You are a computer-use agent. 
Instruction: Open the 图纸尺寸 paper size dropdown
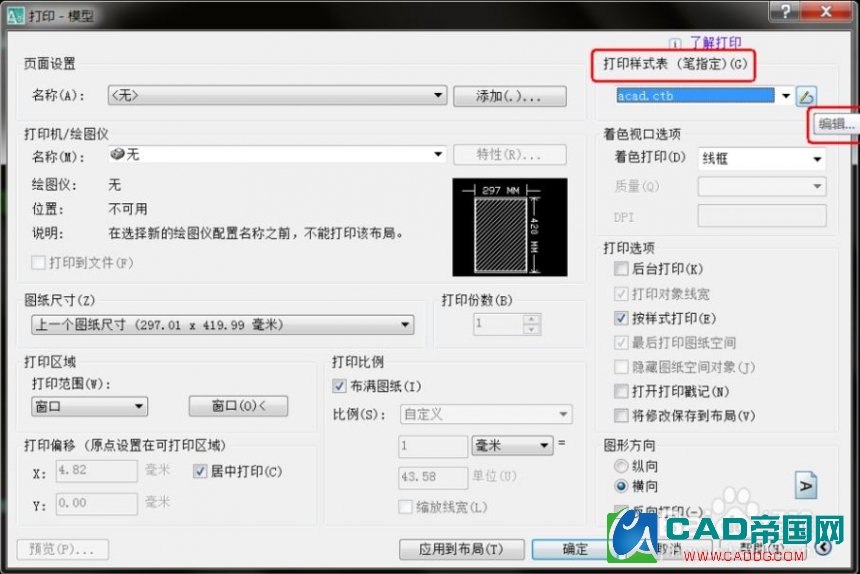pyautogui.click(x=222, y=325)
